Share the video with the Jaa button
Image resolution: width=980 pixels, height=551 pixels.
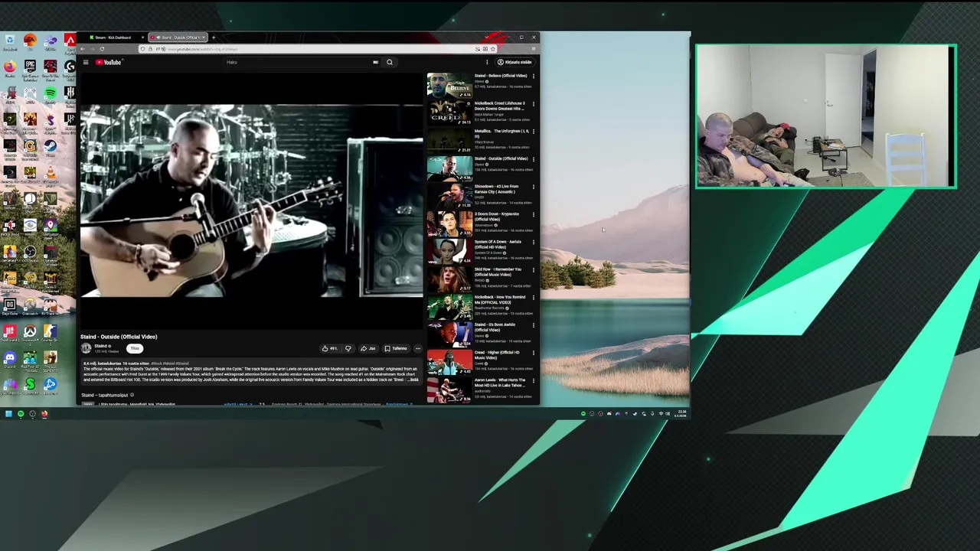[368, 348]
